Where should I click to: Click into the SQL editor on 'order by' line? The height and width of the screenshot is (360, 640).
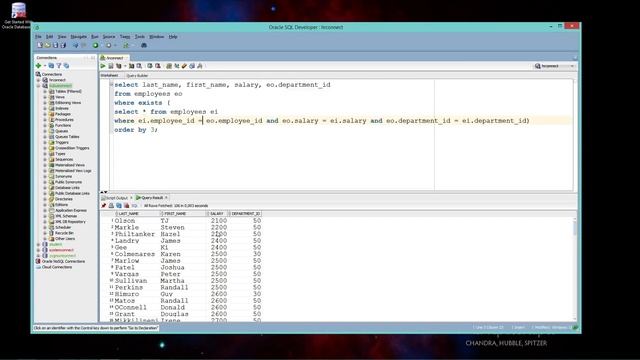click(x=136, y=130)
